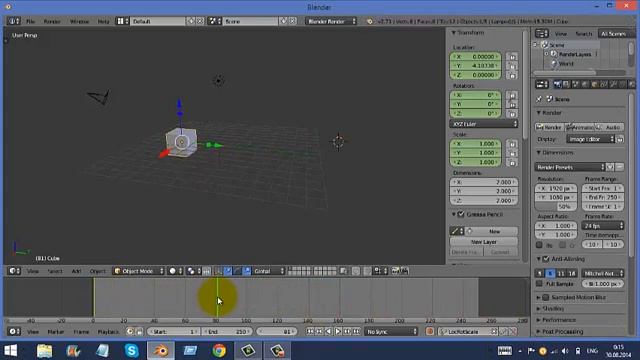Toggle lock for Location X
Viewport: 640px width, 360px height.
click(512, 57)
